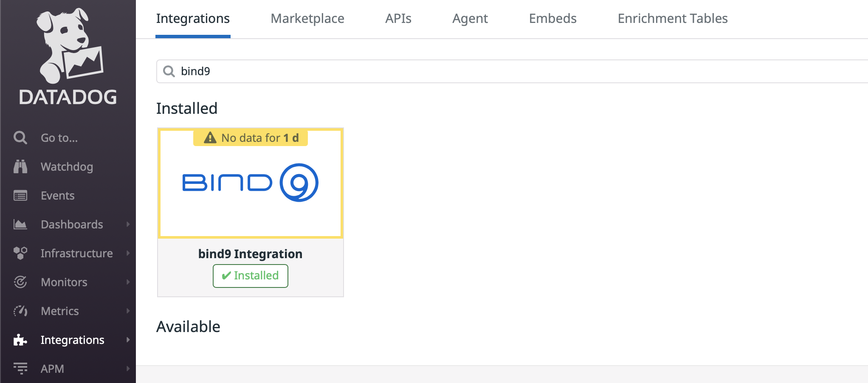Click the APM traces icon
The width and height of the screenshot is (868, 383).
point(20,369)
